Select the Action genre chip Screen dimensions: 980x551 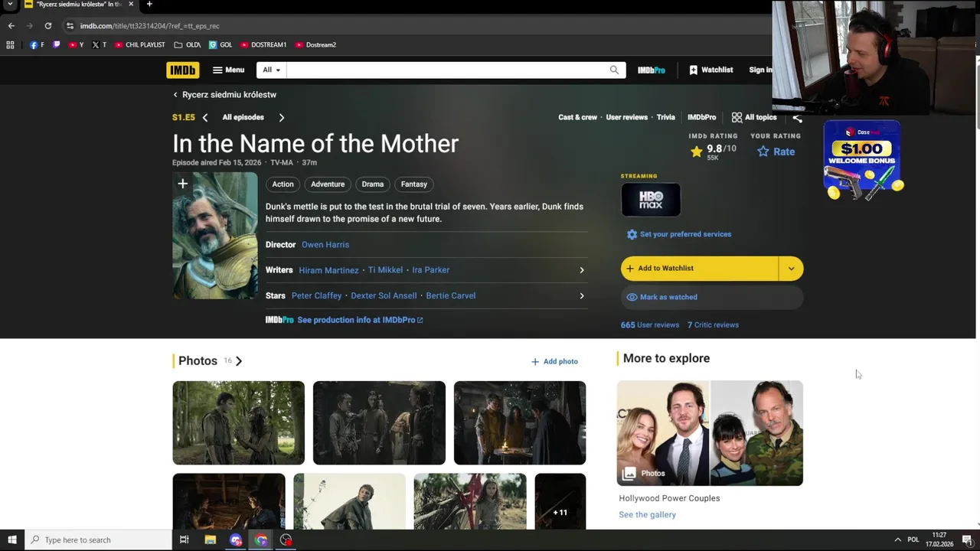pyautogui.click(x=283, y=184)
